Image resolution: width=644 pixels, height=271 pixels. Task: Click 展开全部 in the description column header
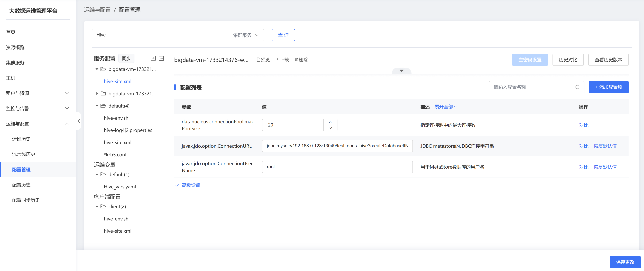click(x=446, y=107)
